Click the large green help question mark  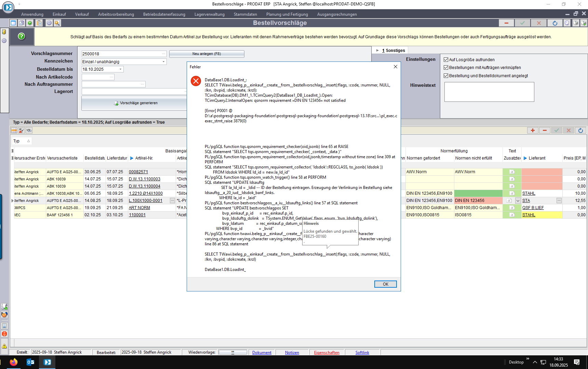[22, 36]
